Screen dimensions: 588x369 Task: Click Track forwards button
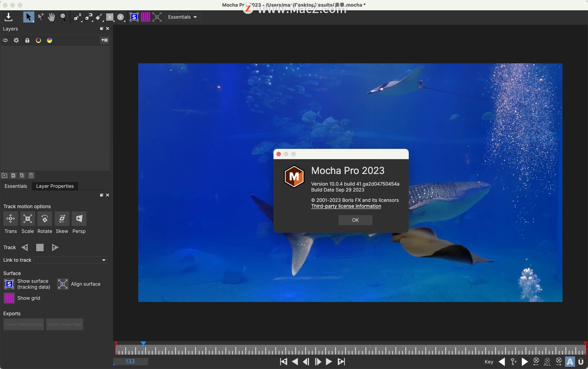tap(55, 248)
